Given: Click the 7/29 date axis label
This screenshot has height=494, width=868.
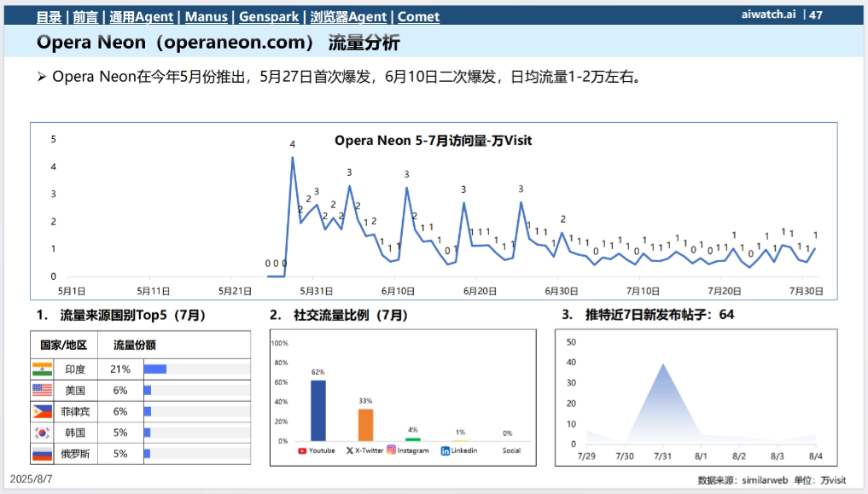Looking at the screenshot, I should [587, 456].
